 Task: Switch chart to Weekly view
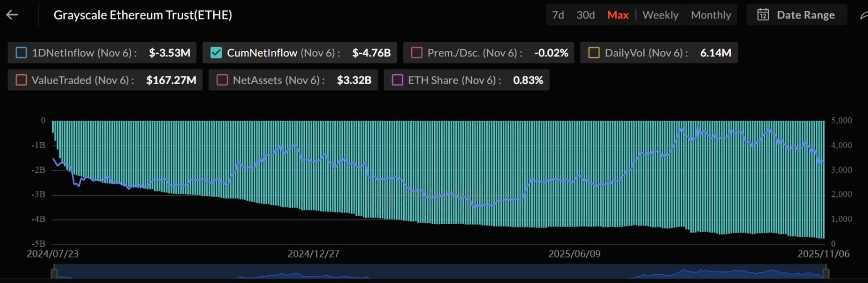(660, 15)
